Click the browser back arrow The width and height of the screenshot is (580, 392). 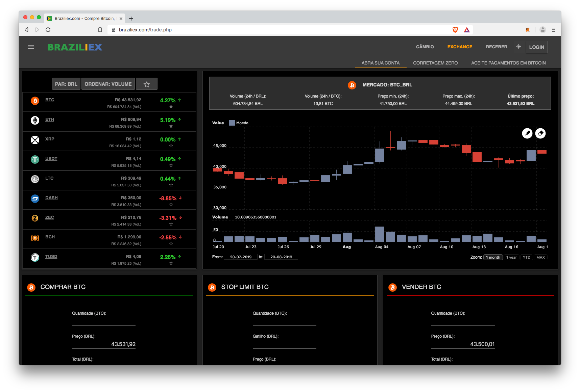[x=26, y=30]
